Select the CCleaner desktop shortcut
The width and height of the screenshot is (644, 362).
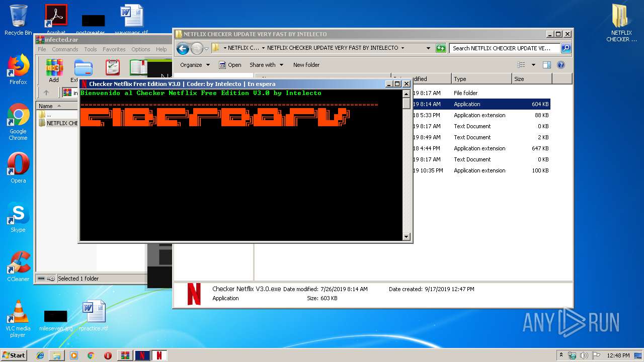(18, 266)
